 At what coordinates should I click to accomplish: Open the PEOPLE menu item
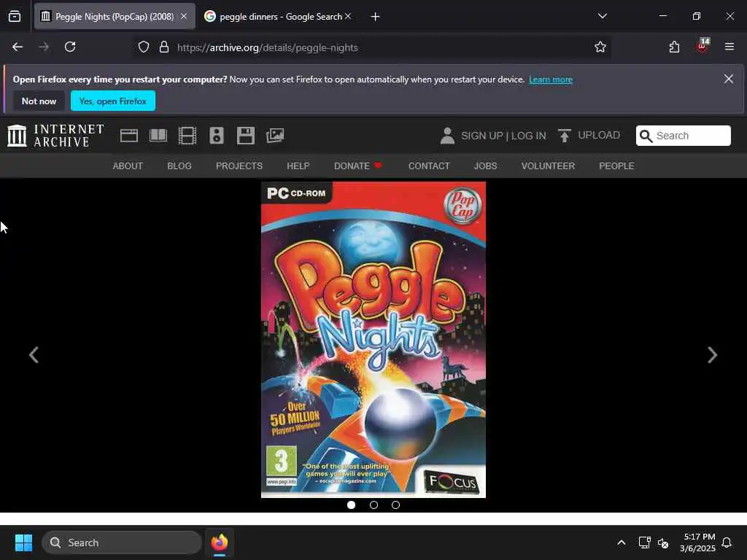tap(616, 166)
